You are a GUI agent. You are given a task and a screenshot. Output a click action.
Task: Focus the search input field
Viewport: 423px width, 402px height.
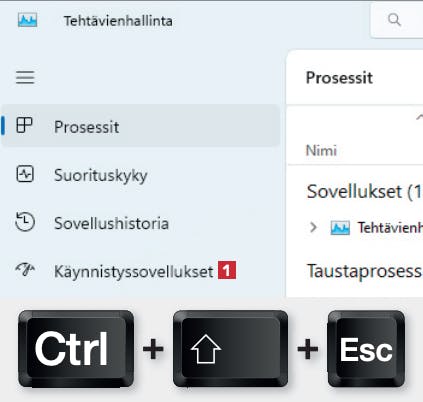[397, 20]
